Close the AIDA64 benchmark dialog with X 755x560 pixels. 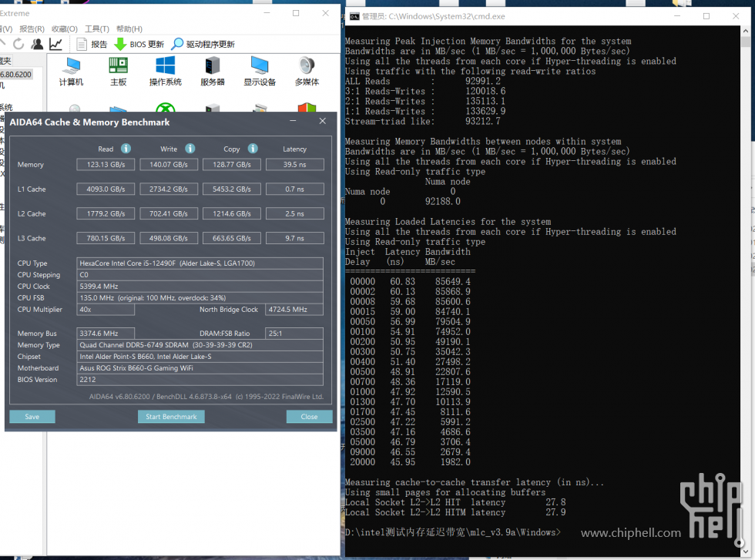[323, 121]
